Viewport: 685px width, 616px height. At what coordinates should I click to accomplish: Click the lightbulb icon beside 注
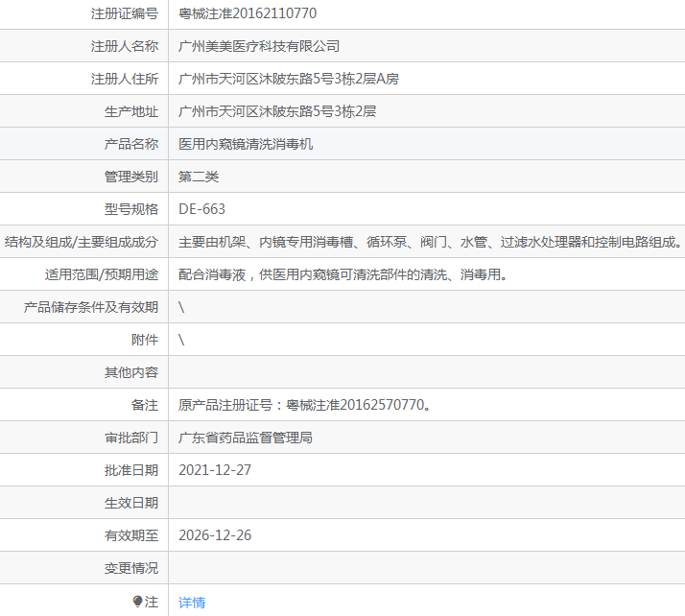tap(137, 602)
